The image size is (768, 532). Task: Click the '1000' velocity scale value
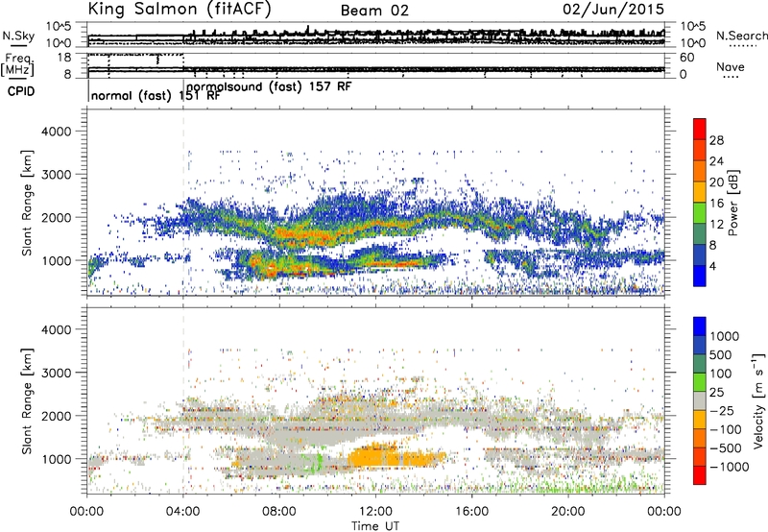point(725,336)
